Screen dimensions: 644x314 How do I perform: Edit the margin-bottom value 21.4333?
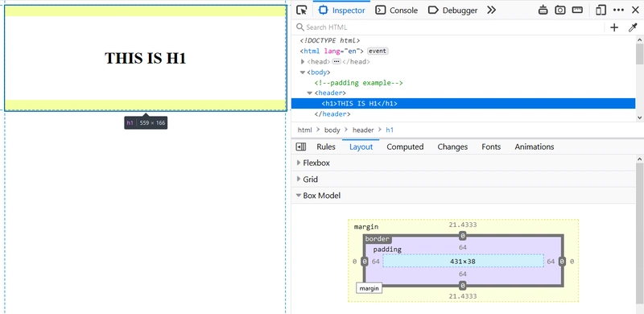pos(463,296)
